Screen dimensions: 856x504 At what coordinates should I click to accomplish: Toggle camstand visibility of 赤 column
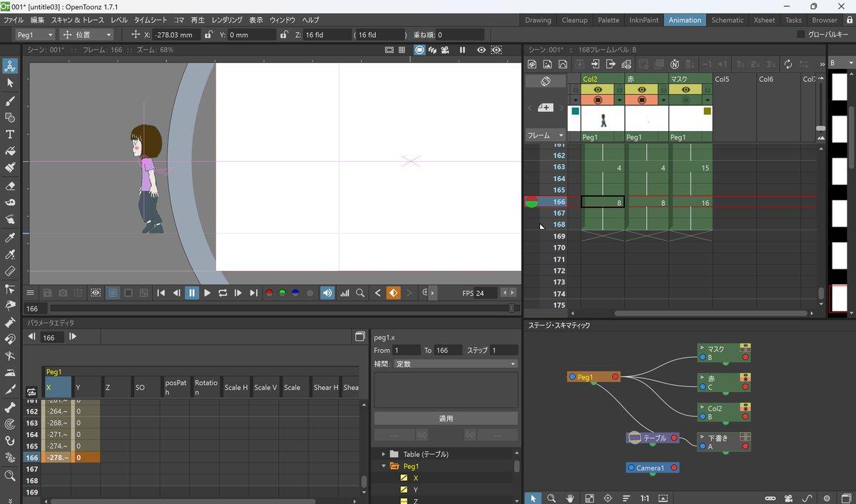[x=641, y=100]
